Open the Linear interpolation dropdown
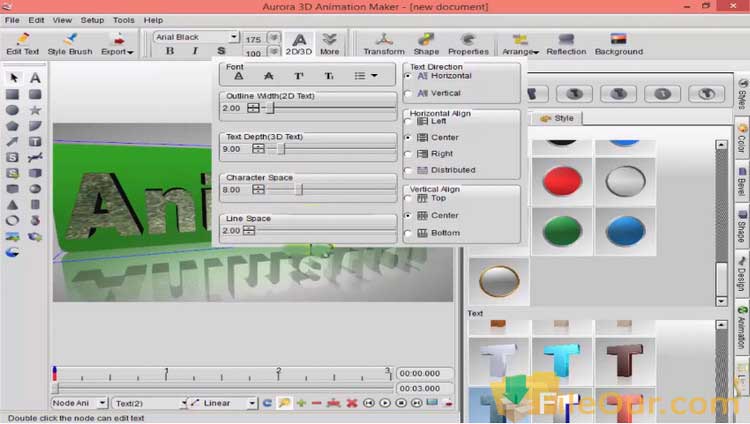 [252, 403]
